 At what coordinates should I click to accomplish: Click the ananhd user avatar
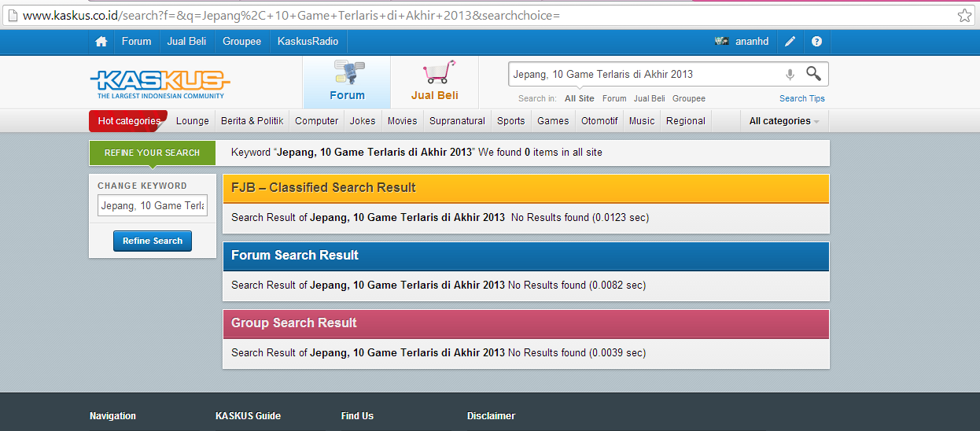721,42
